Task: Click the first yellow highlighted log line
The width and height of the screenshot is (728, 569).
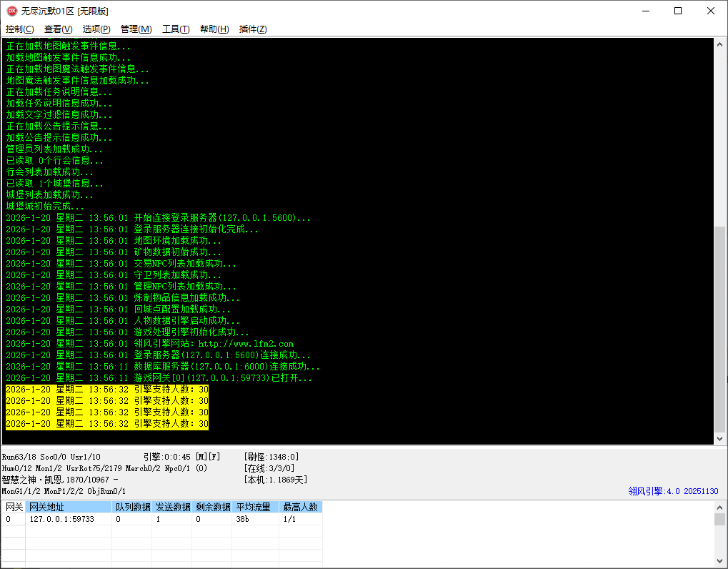Action: [x=107, y=390]
